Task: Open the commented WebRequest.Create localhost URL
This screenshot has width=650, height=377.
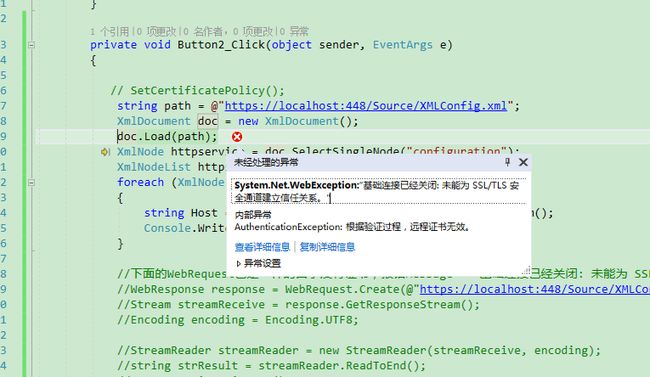Action: (535, 289)
